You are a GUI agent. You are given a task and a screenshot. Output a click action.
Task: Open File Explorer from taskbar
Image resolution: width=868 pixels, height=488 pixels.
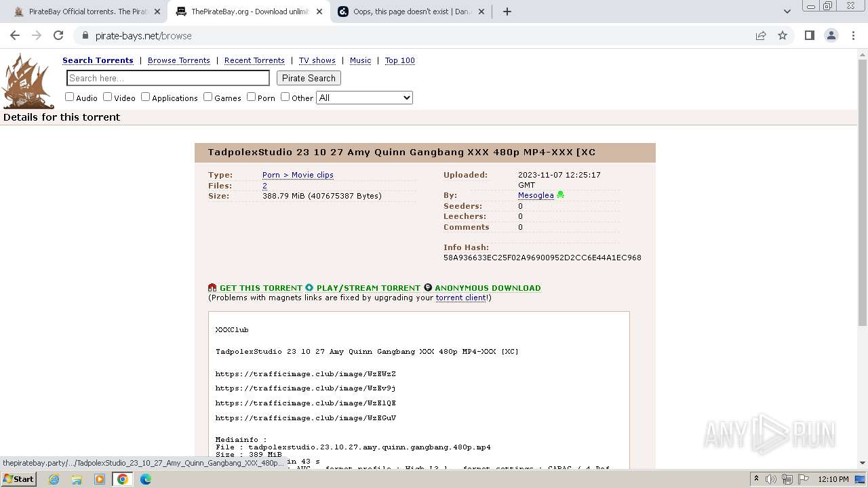point(77,479)
